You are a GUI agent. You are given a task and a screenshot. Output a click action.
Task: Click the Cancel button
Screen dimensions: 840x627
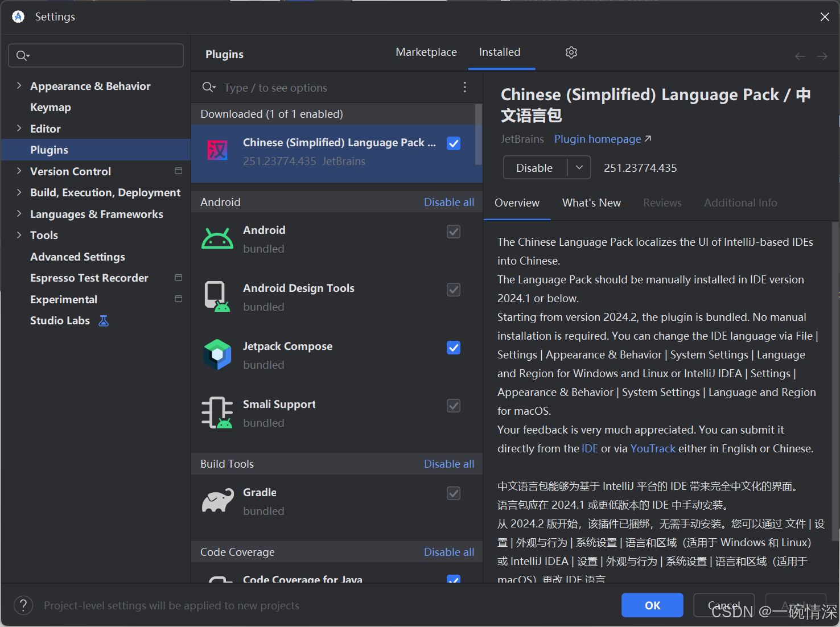coord(724,605)
